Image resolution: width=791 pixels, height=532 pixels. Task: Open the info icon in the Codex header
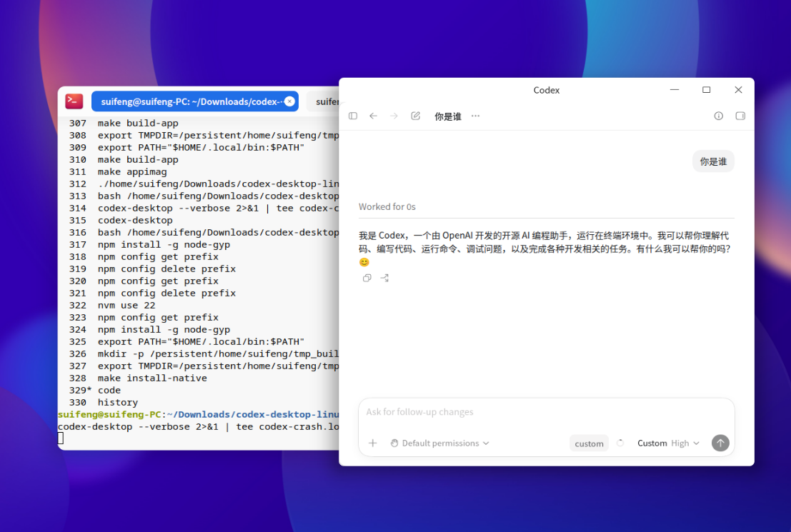point(718,116)
